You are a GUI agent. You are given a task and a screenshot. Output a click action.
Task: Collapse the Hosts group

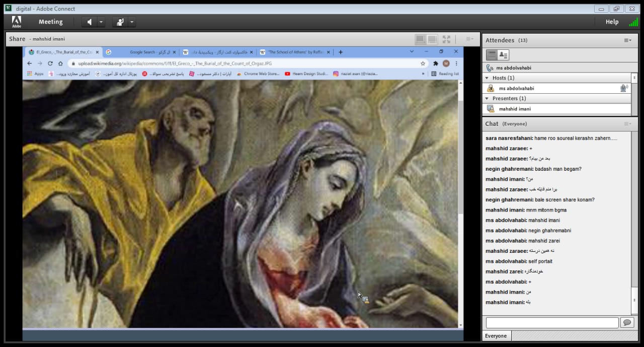pos(487,78)
